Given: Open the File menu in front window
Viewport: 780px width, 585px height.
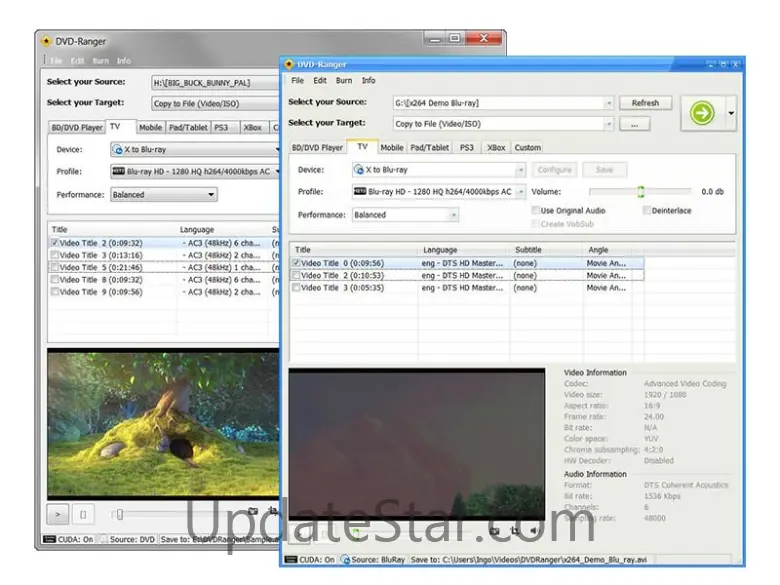Looking at the screenshot, I should pos(297,81).
